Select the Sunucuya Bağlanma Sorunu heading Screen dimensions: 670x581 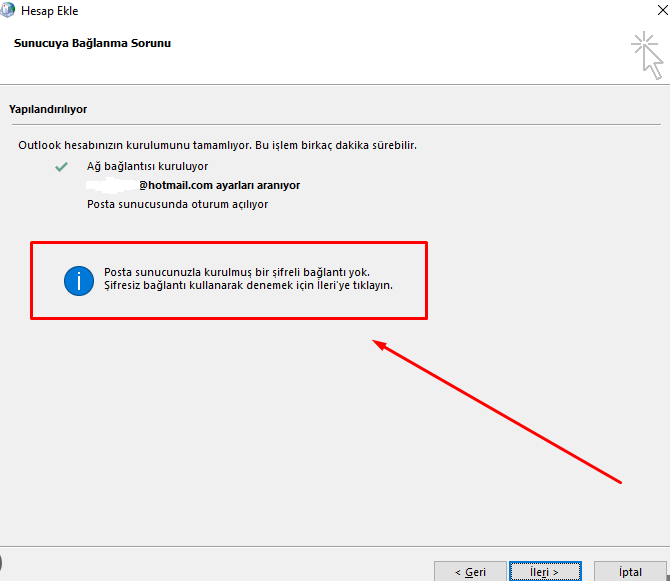(x=92, y=43)
